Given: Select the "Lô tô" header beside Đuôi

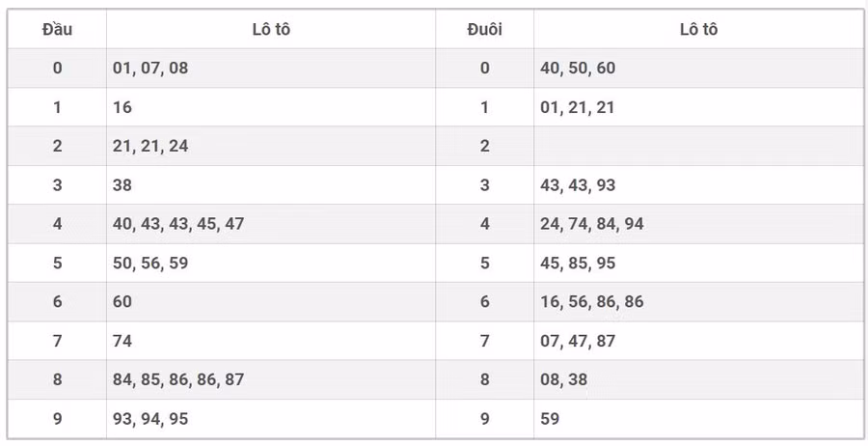Looking at the screenshot, I should click(x=698, y=29).
